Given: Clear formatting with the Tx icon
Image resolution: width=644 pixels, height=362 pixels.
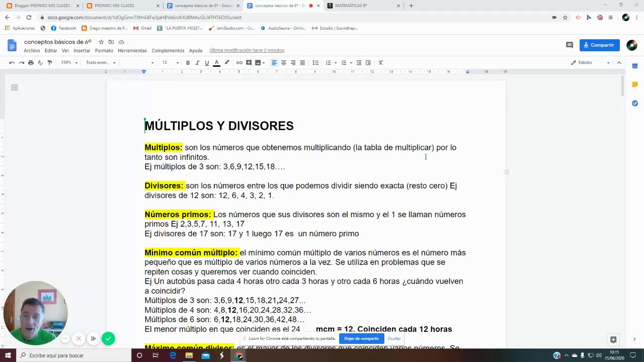Looking at the screenshot, I should point(381,63).
